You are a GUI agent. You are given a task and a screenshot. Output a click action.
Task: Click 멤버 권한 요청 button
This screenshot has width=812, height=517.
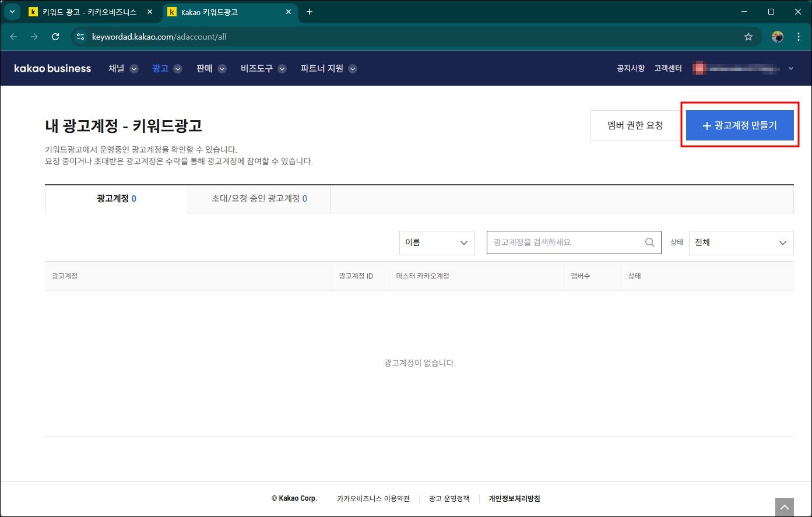tap(635, 125)
